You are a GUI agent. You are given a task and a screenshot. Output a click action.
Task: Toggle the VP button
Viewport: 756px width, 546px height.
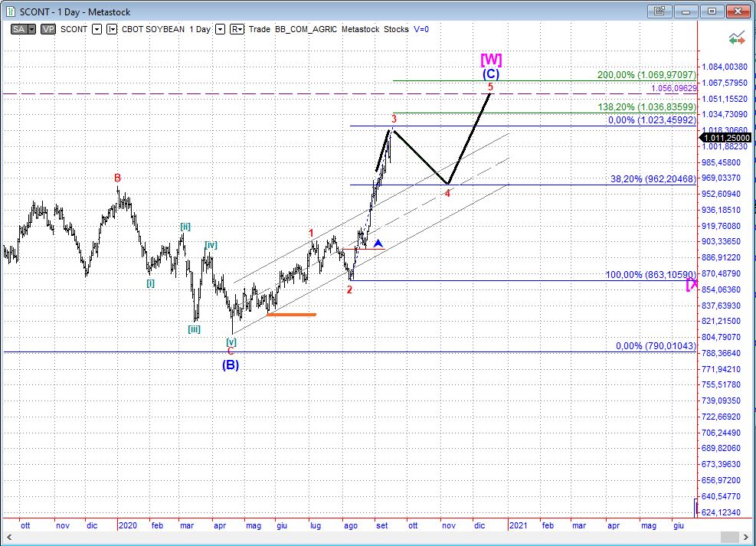(x=48, y=29)
